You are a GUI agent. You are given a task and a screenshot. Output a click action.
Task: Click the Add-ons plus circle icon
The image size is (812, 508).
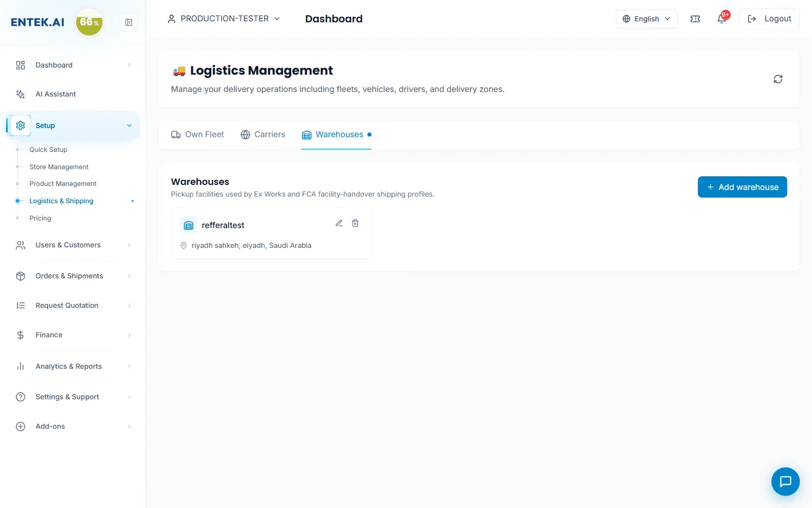(x=20, y=426)
